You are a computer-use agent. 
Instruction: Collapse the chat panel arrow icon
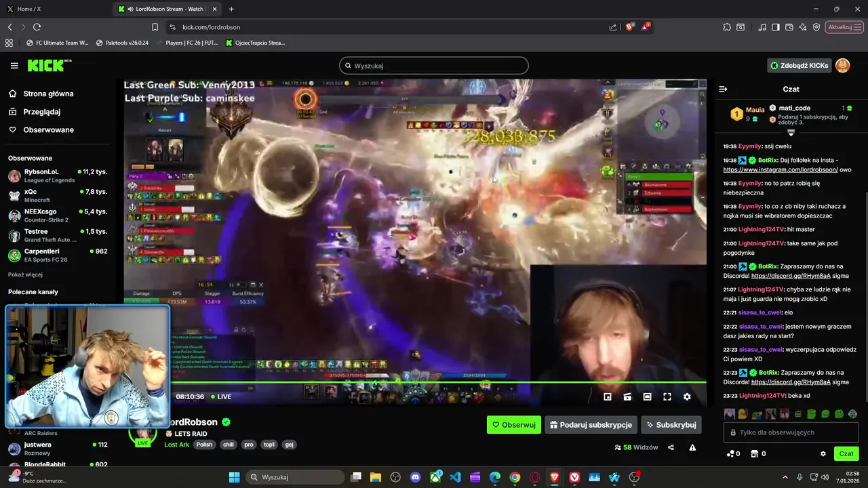pos(723,89)
